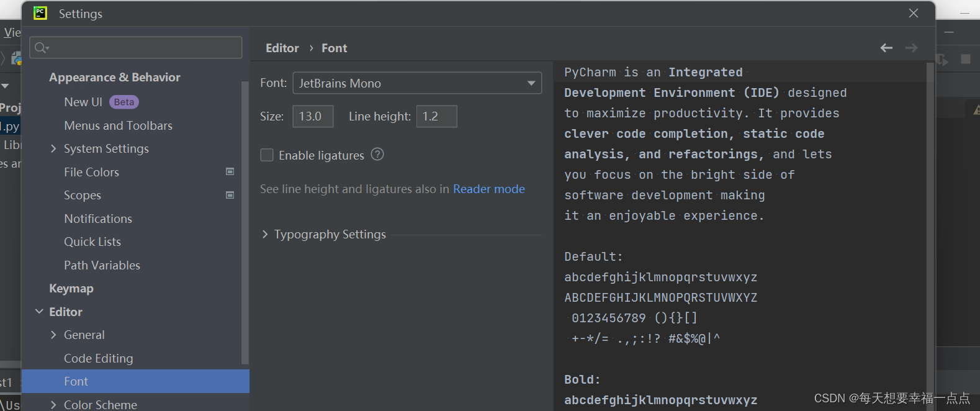Close the Settings dialog
The image size is (980, 411).
click(914, 13)
